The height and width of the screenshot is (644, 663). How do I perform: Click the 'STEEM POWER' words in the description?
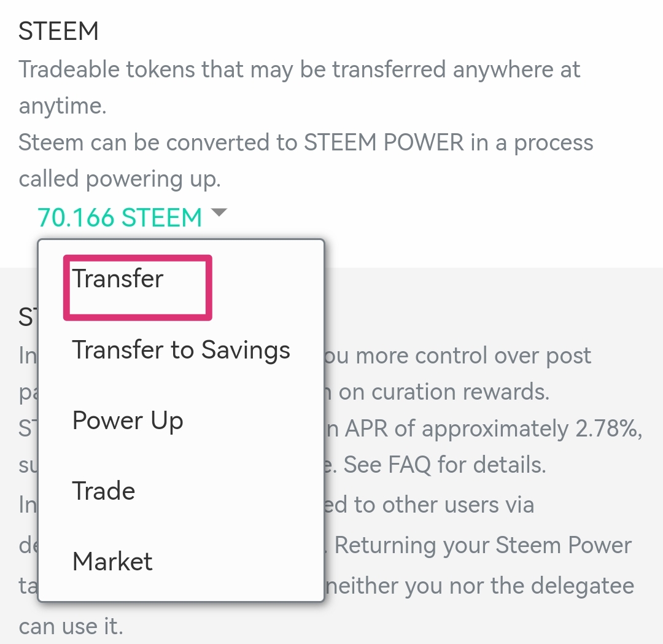384,143
